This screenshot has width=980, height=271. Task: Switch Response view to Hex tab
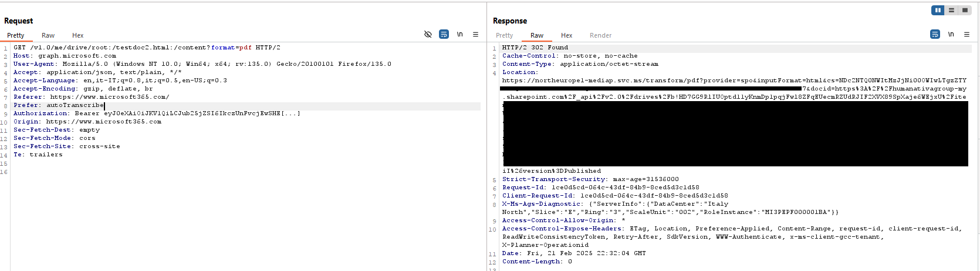566,35
